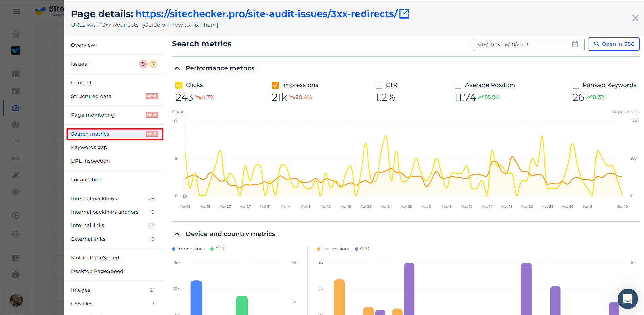Click the blue Impressions legend in device chart
The height and width of the screenshot is (315, 644).
pyautogui.click(x=189, y=249)
